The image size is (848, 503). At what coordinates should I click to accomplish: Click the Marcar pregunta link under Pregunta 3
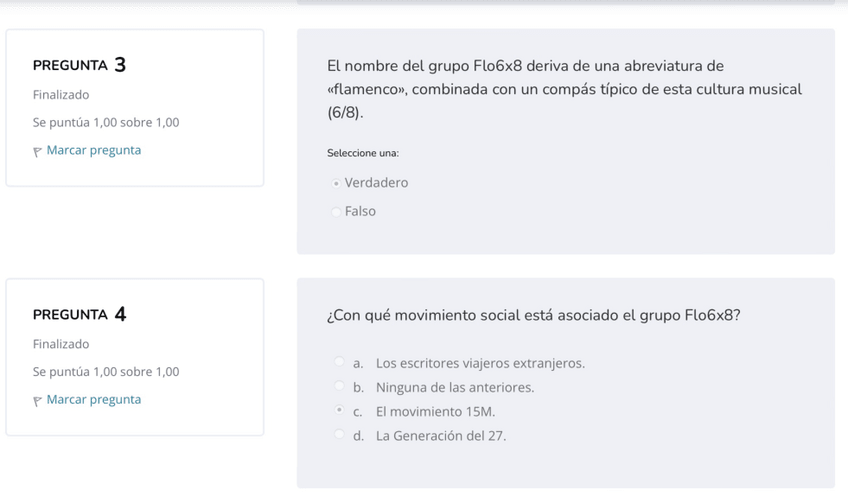click(93, 151)
